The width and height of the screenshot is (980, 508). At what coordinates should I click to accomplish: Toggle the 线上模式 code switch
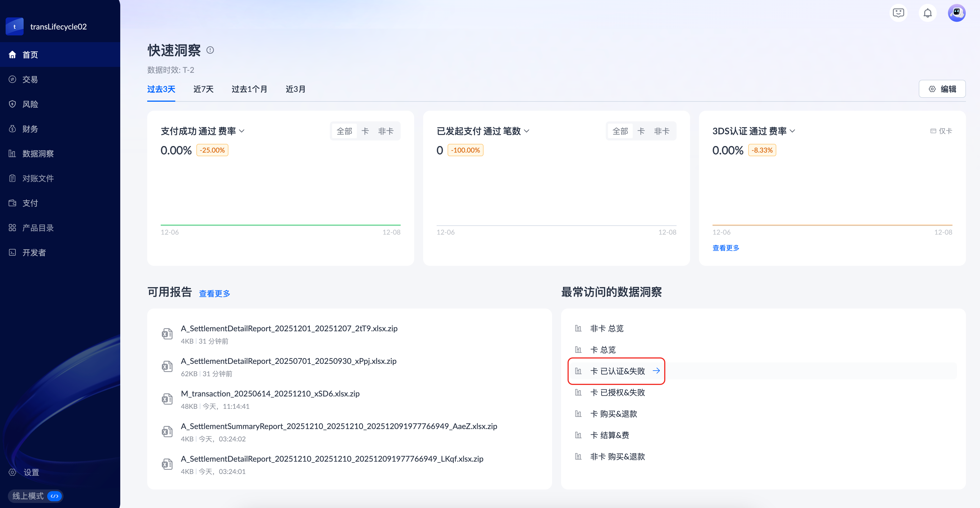(55, 496)
